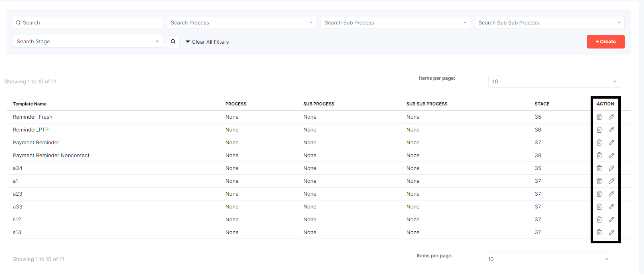The height and width of the screenshot is (275, 644).
Task: Select the a34 template name
Action: point(18,168)
